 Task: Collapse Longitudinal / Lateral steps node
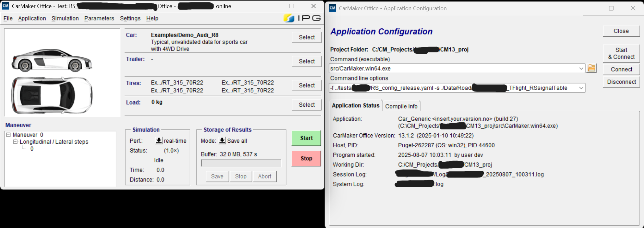click(x=15, y=142)
